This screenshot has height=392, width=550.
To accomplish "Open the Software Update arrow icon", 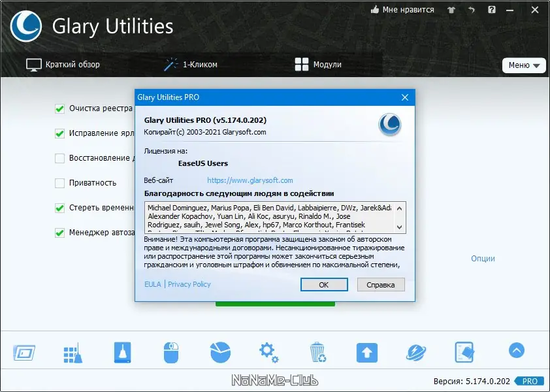I will [x=367, y=353].
